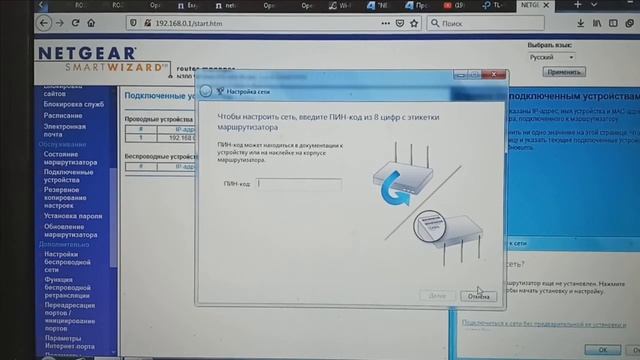Click the OK button in the background window
The image size is (640, 360).
[603, 350]
